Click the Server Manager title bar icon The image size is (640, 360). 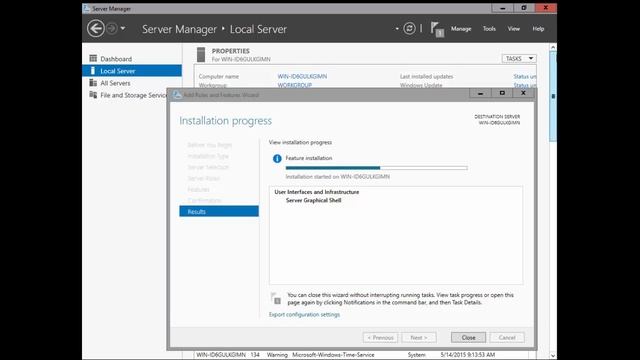pyautogui.click(x=86, y=9)
